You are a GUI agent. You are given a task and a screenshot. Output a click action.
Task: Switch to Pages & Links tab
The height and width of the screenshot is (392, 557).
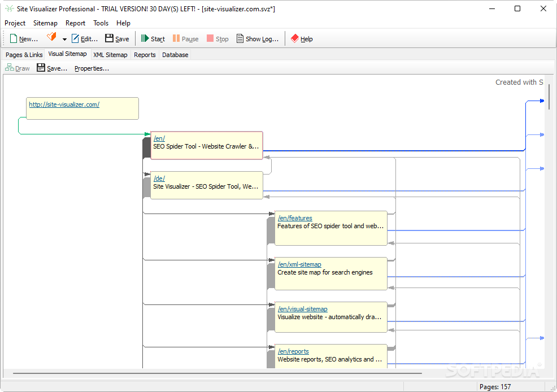tap(24, 55)
